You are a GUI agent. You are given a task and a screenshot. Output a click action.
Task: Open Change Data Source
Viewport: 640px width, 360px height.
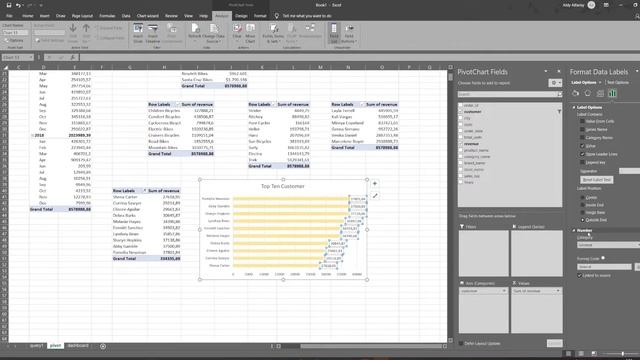click(214, 33)
